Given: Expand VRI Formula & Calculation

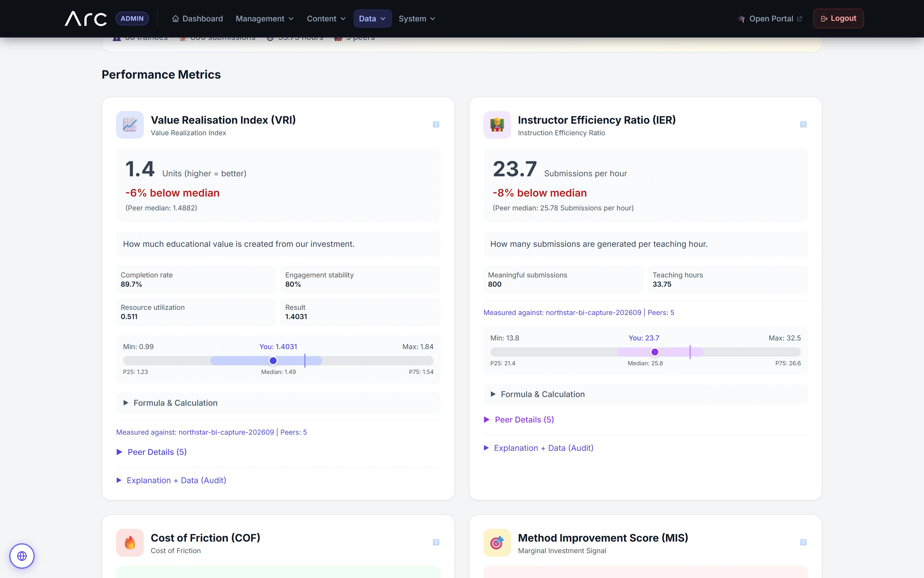Looking at the screenshot, I should (x=278, y=403).
